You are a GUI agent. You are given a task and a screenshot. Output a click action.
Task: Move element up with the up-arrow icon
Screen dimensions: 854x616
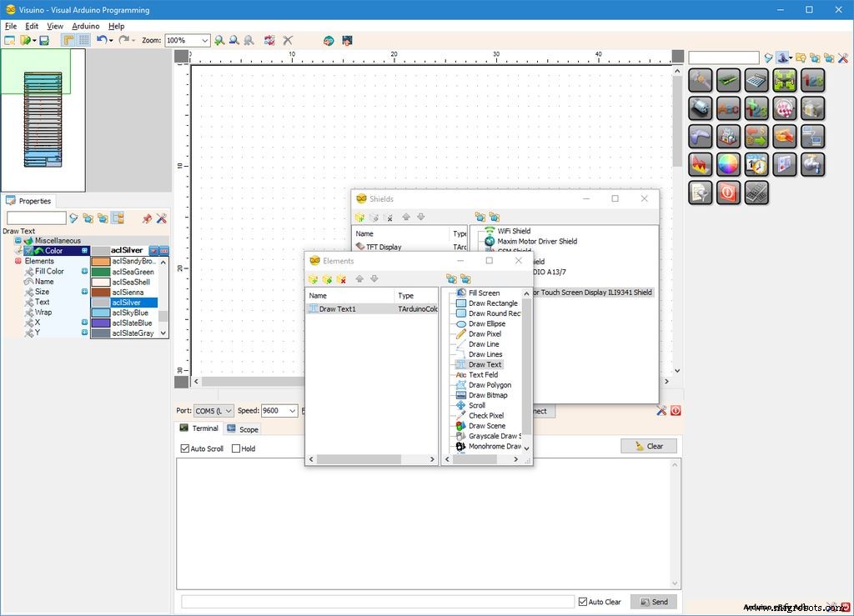(x=359, y=279)
